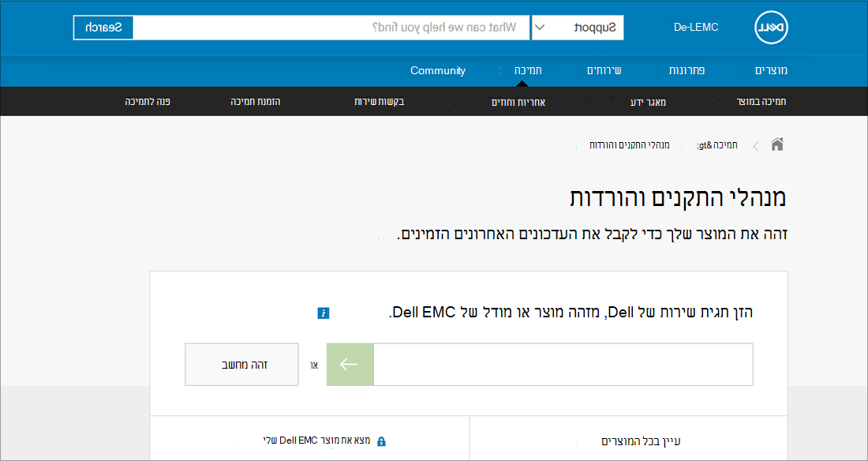Expand the Support category dropdown
The width and height of the screenshot is (868, 461).
578,28
